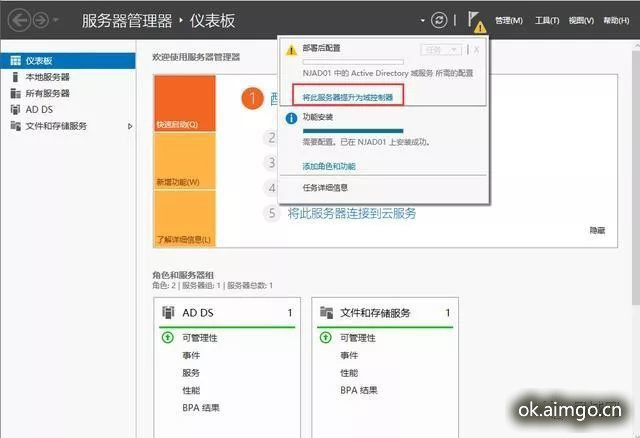This screenshot has width=640, height=438.
Task: Click 可管理性 status icon in AD DS tile
Action: (168, 338)
